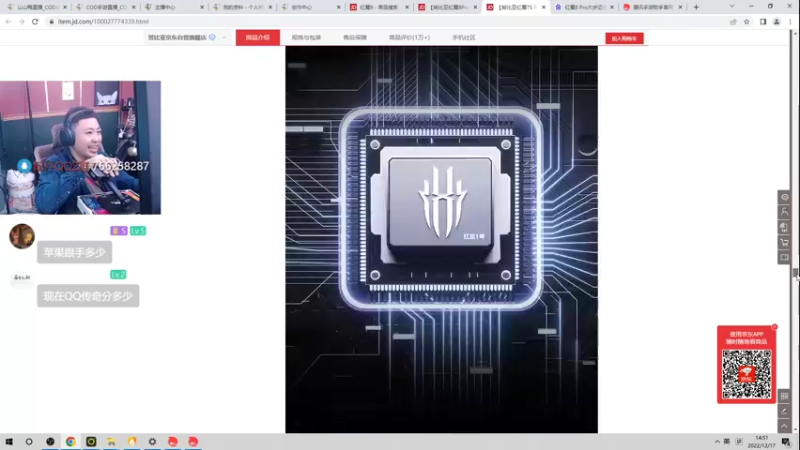Open the first red penguin taskbar app
This screenshot has width=800, height=450.
tap(172, 441)
